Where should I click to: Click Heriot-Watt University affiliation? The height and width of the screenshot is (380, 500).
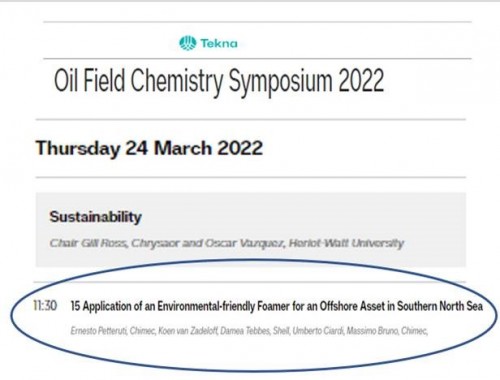pyautogui.click(x=346, y=243)
